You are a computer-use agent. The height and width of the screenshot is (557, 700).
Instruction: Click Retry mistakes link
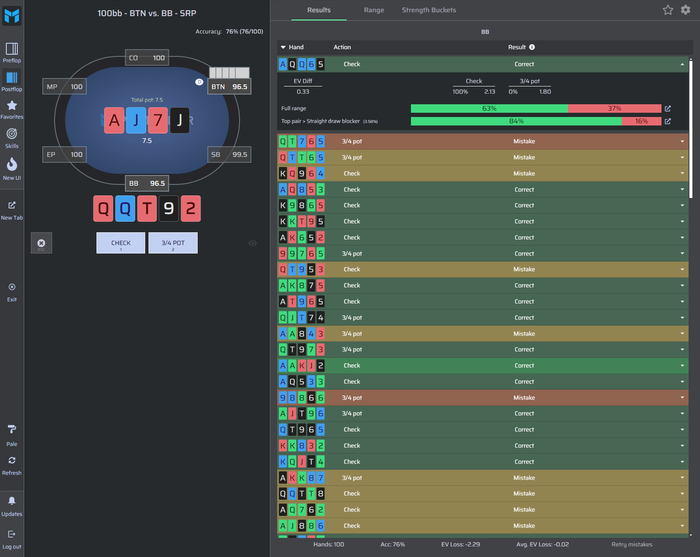click(x=631, y=545)
